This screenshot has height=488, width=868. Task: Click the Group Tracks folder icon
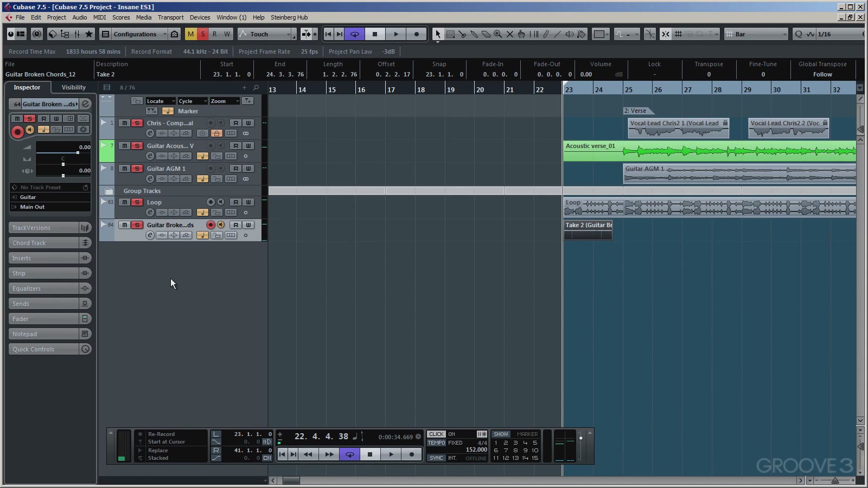pos(109,191)
